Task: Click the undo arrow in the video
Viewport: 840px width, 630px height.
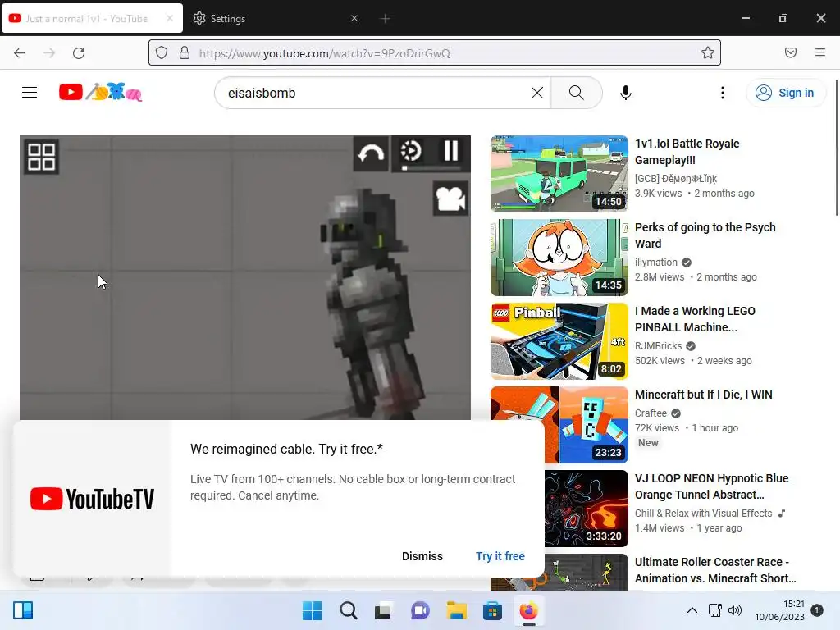Action: pos(372,153)
